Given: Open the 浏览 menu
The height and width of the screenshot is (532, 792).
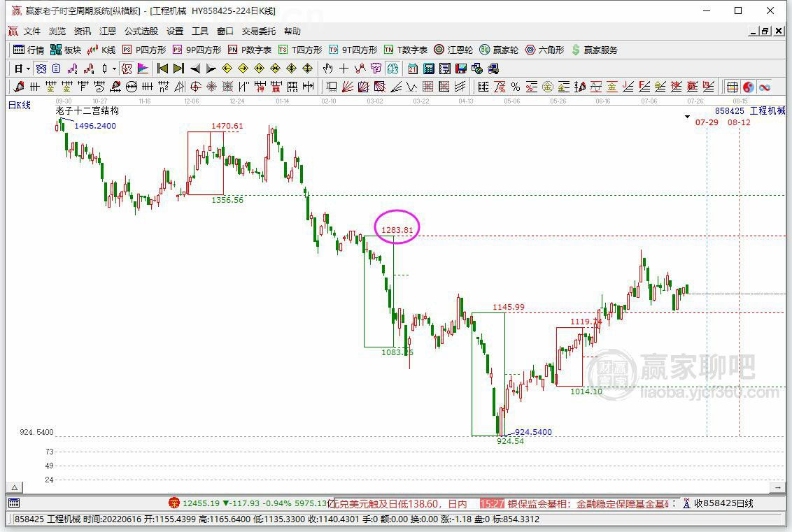Looking at the screenshot, I should (x=57, y=31).
